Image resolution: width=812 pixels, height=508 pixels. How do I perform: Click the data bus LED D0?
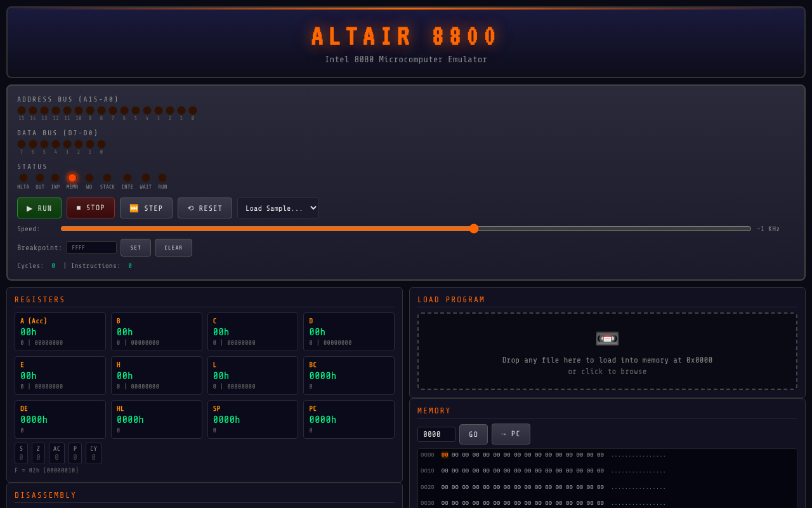(101, 144)
